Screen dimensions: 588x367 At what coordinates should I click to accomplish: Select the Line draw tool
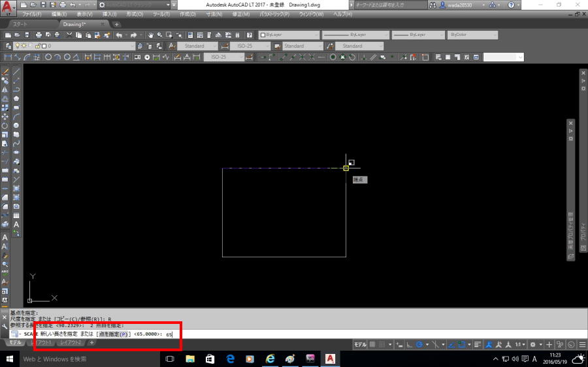coord(16,72)
